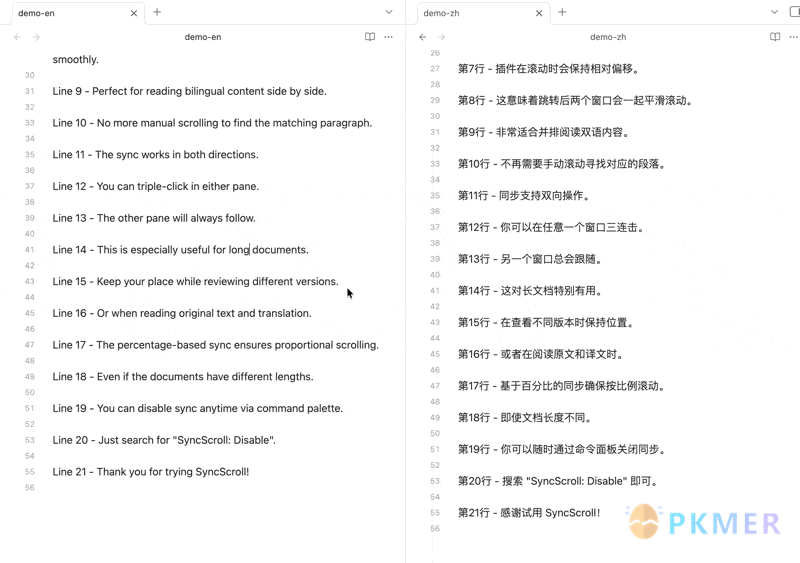Navigate back in demo-en pane

(17, 37)
